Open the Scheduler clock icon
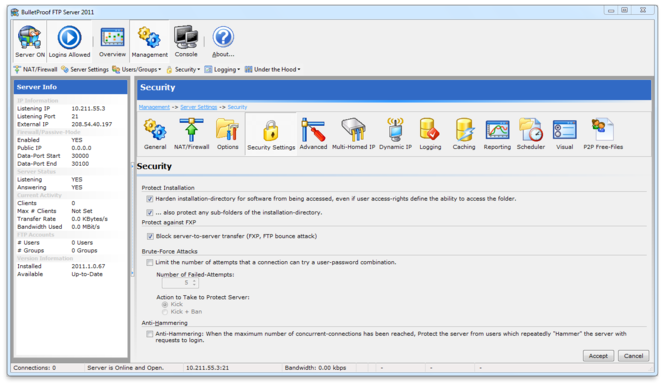 click(x=531, y=130)
